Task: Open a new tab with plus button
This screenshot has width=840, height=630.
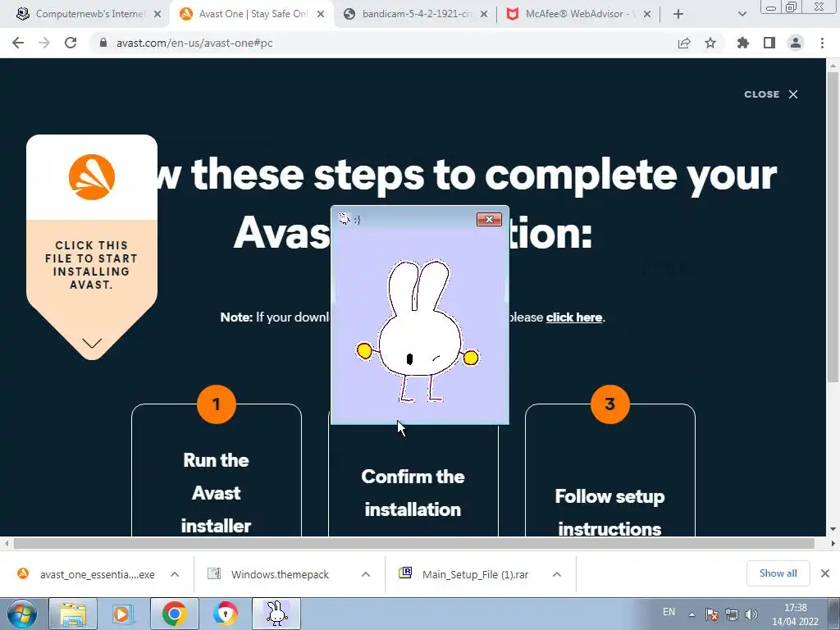Action: coord(678,14)
